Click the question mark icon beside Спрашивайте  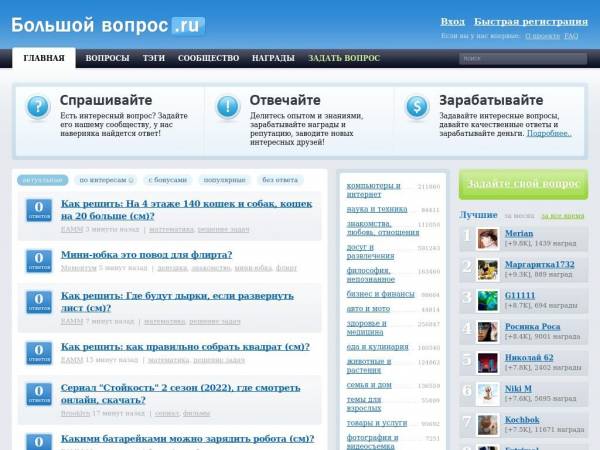click(38, 107)
